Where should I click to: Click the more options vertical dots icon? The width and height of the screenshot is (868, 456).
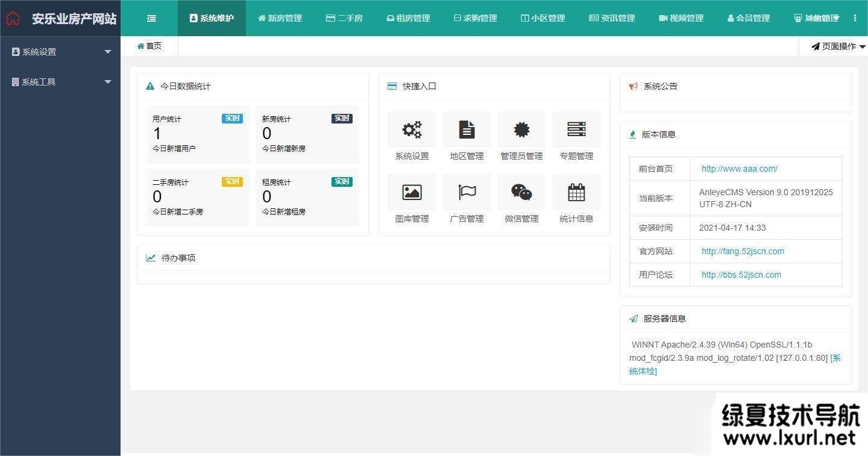click(855, 18)
